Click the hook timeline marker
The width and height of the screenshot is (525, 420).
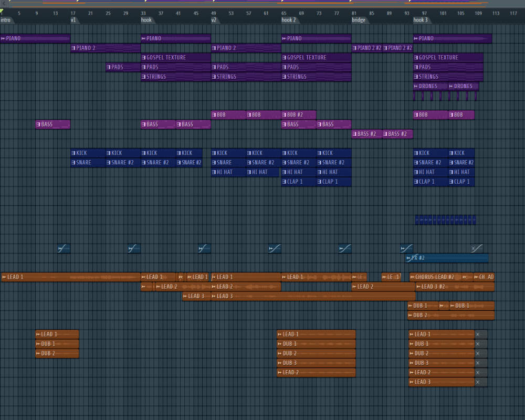click(x=146, y=20)
